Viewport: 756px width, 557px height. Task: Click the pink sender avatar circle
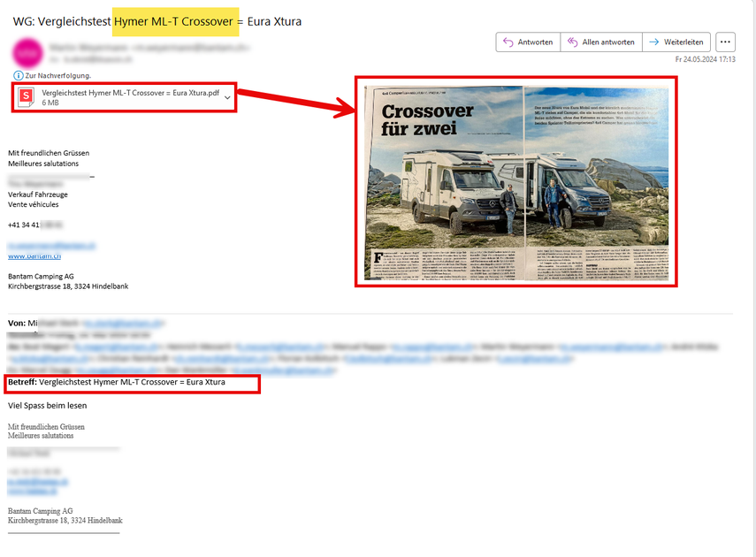pyautogui.click(x=27, y=52)
